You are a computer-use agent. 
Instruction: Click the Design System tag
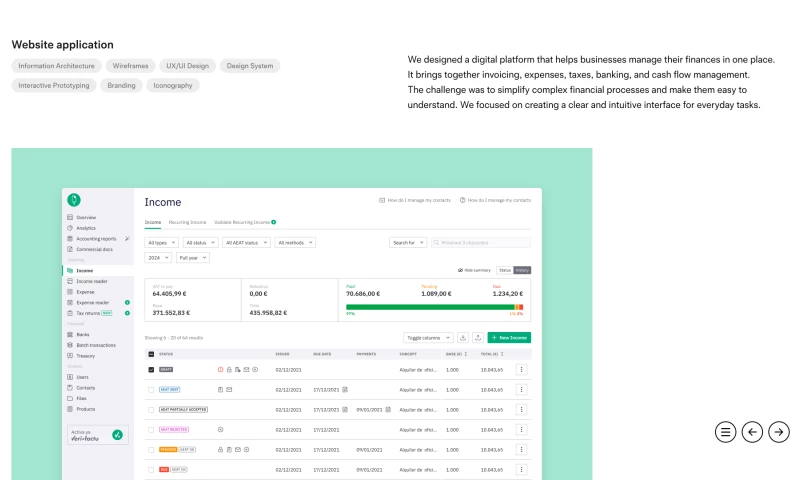(x=250, y=66)
